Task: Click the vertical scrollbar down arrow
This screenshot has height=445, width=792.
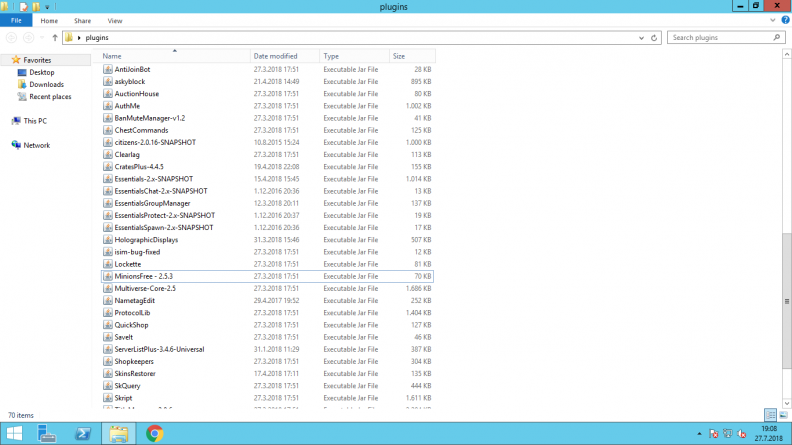Action: tap(786, 403)
